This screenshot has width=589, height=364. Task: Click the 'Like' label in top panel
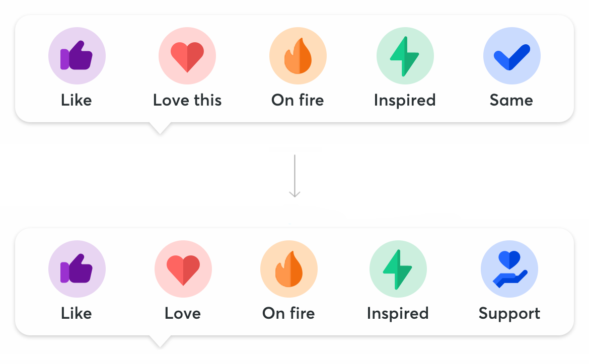click(x=76, y=100)
